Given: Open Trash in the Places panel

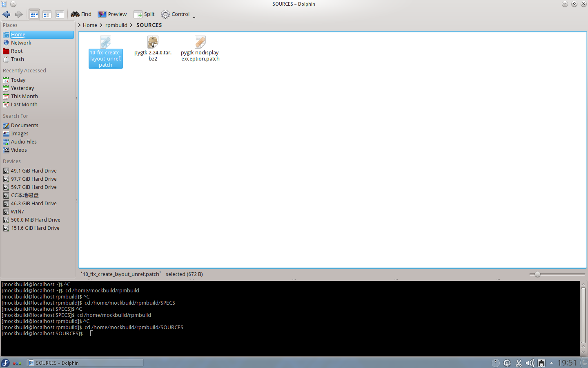Looking at the screenshot, I should [x=38, y=59].
